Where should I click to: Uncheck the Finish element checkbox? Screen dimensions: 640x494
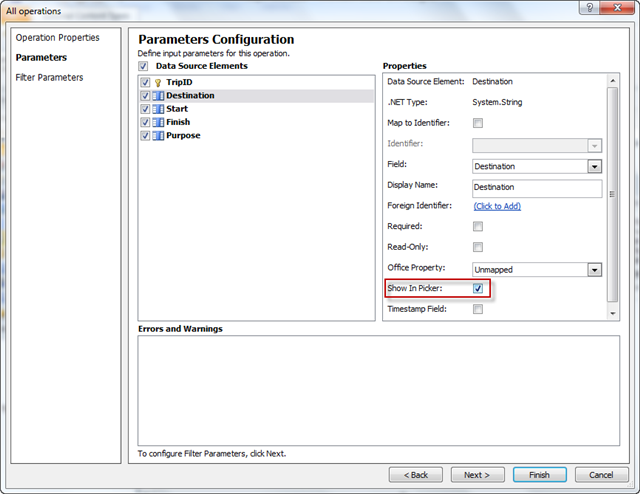click(x=145, y=122)
